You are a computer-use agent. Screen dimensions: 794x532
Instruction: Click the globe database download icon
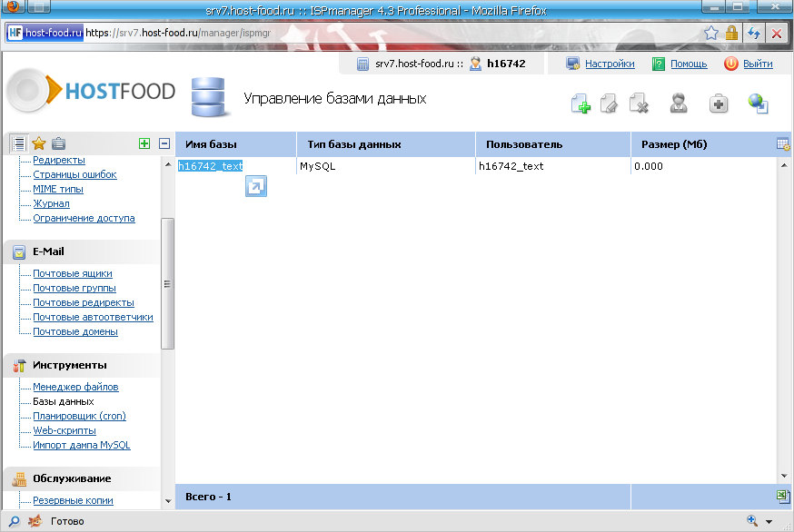click(x=759, y=103)
